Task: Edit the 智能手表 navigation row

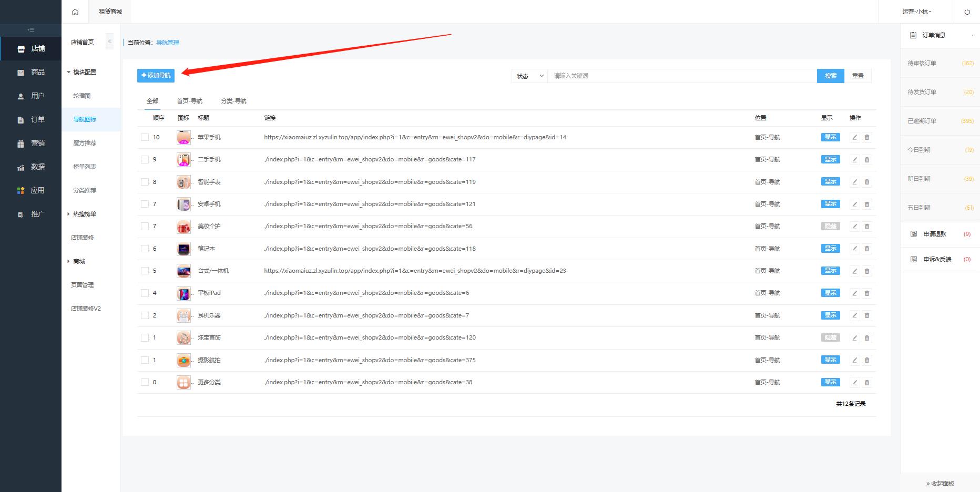Action: coord(855,182)
